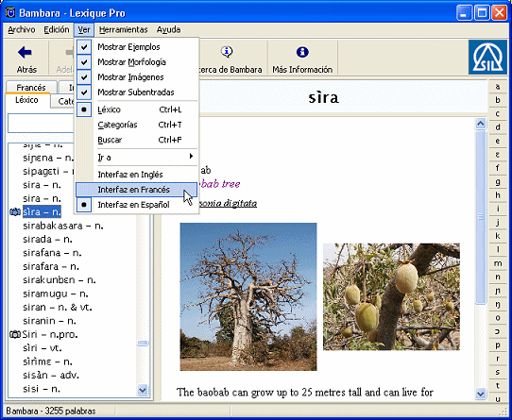Select sirabakasara – n. in word list
Screen dimensions: 512x420
click(63, 226)
